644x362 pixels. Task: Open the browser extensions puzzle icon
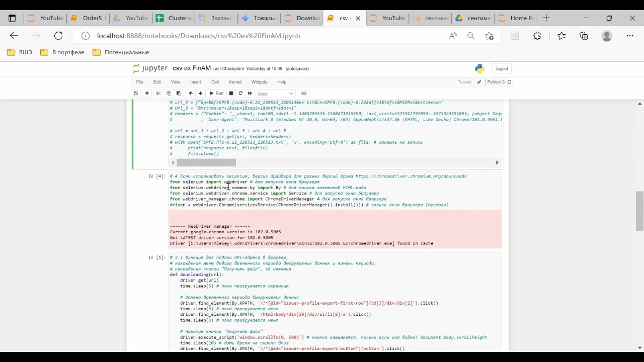click(x=537, y=36)
